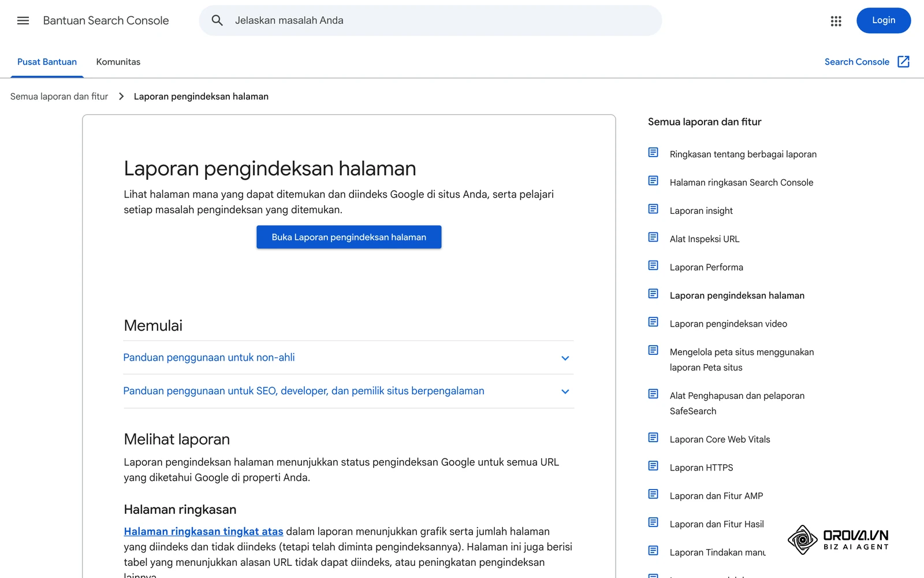Follow the Halaman ringkasan tingkat atas link

click(203, 531)
